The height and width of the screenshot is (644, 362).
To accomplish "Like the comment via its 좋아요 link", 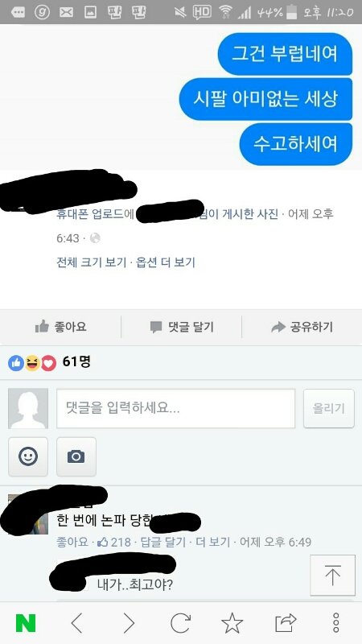I will coord(72,542).
